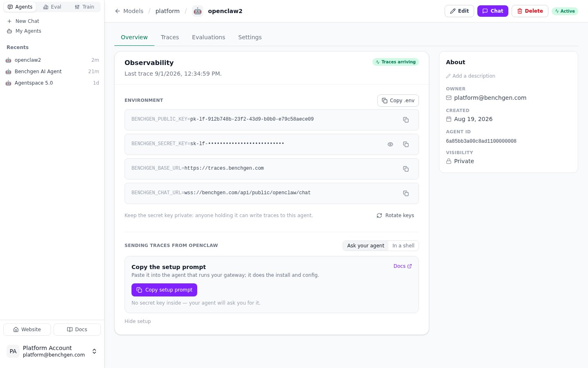Switch to Ask your agent mode
Screen dimensions: 588x368
pyautogui.click(x=365, y=246)
